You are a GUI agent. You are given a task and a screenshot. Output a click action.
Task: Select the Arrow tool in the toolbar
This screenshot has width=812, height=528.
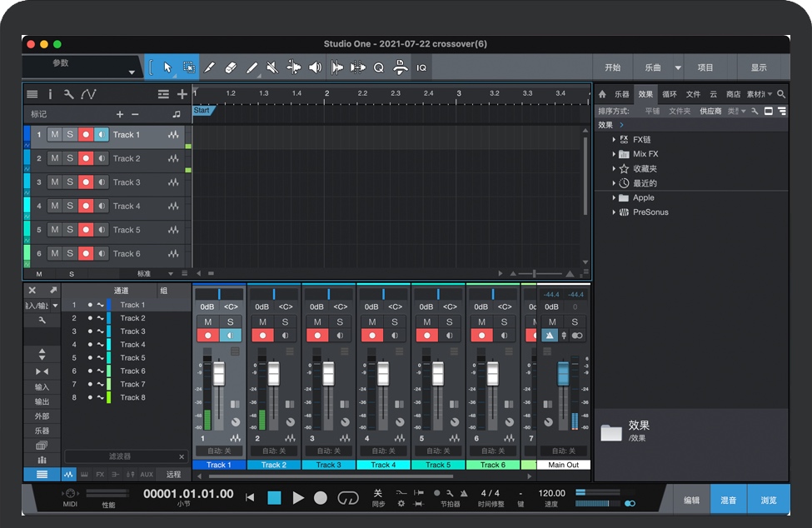pos(167,67)
